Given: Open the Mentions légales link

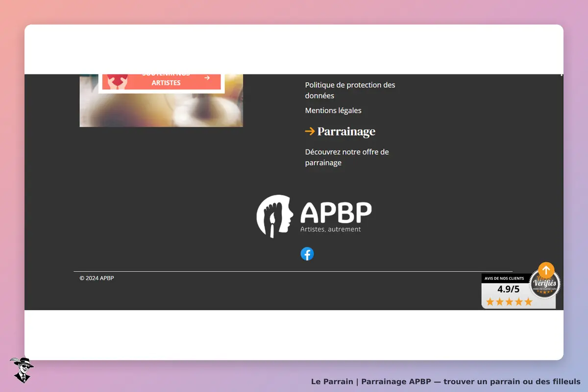Looking at the screenshot, I should point(333,111).
